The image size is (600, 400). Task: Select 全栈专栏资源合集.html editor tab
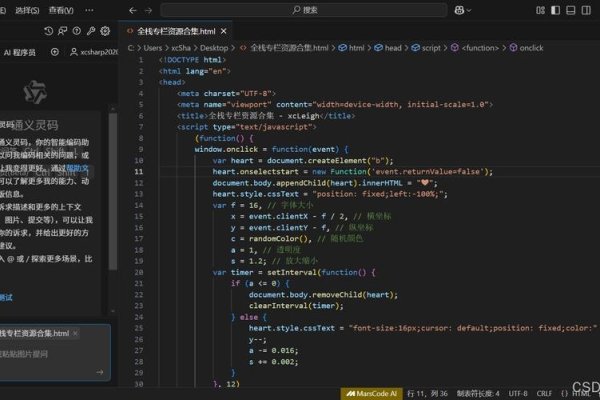pyautogui.click(x=176, y=31)
